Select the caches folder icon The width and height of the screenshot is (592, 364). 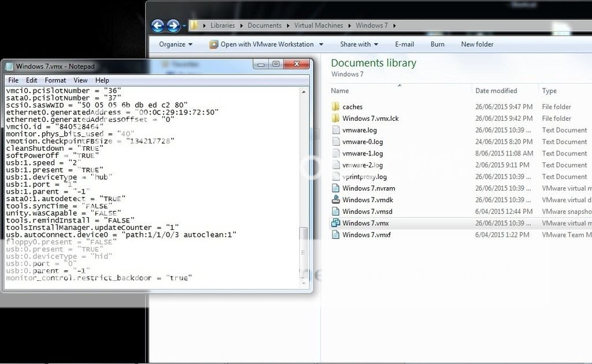pos(336,107)
